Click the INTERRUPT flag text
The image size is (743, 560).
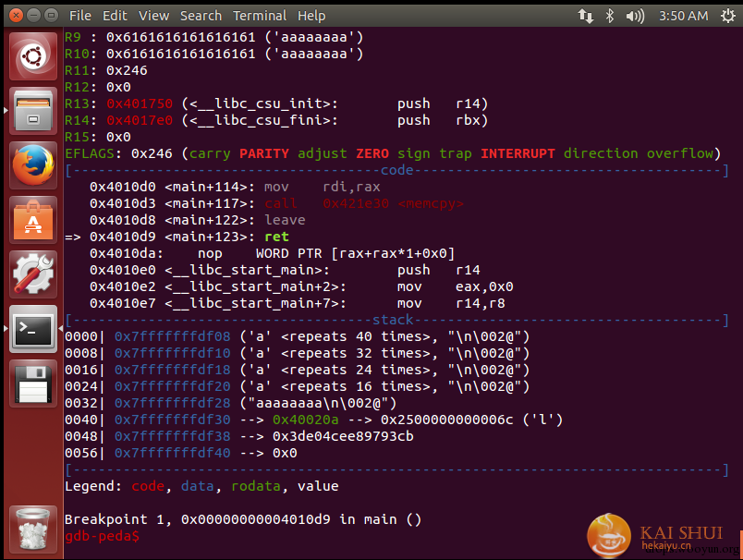coord(518,153)
